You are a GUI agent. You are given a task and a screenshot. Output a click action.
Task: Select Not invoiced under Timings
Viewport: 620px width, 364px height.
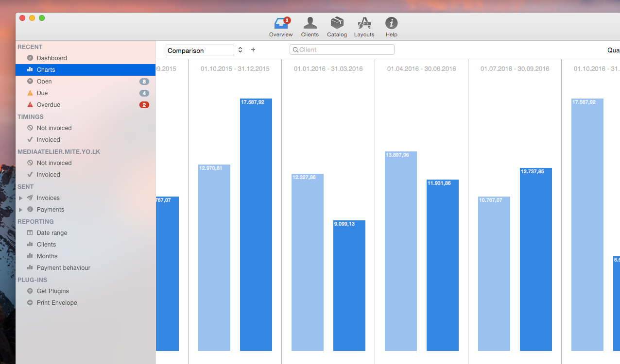[x=54, y=128]
